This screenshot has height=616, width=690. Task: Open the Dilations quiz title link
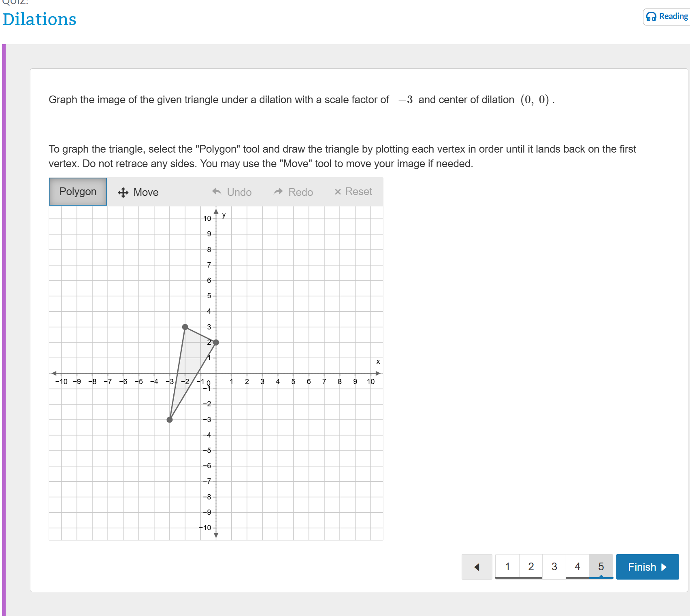click(x=39, y=19)
